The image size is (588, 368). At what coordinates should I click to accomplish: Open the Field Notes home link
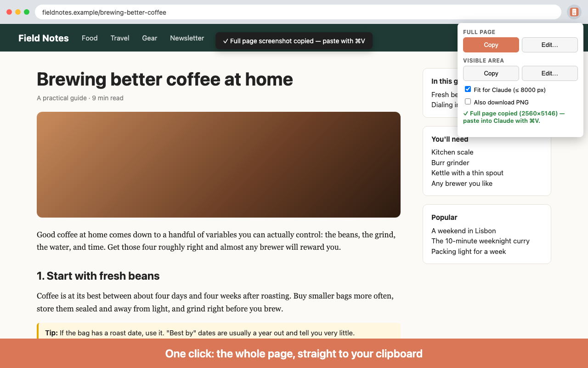44,38
